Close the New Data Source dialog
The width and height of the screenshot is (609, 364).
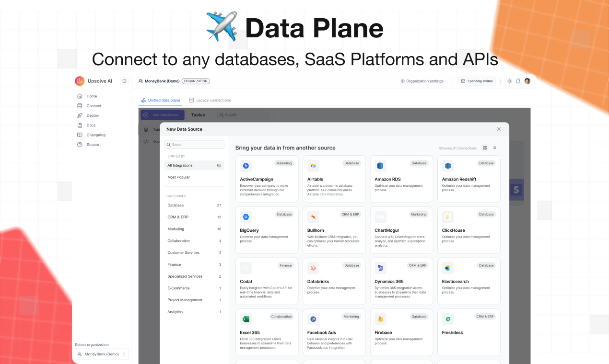[x=499, y=129]
